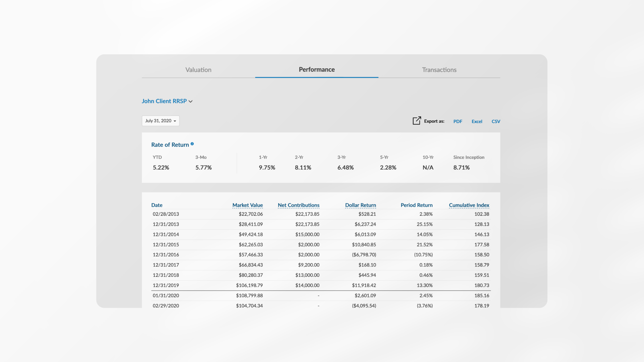Select the 10-Yr N/A value
The width and height of the screenshot is (644, 362).
click(428, 168)
